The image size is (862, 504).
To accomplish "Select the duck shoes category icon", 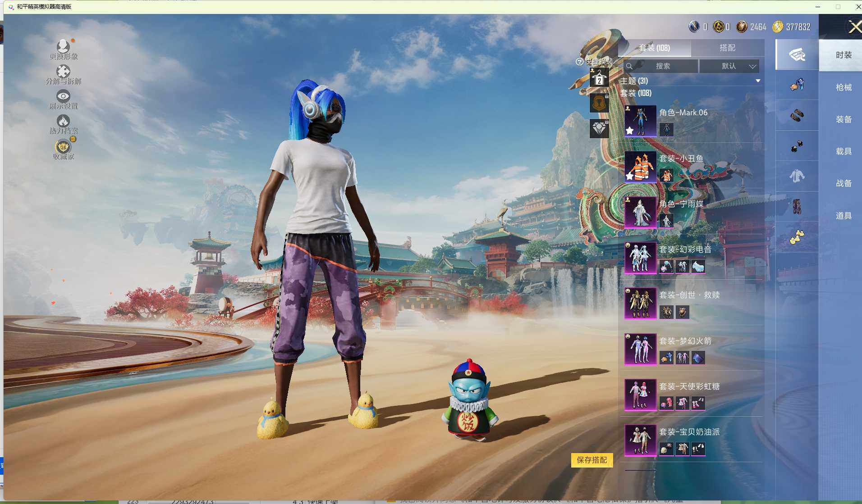I will point(797,237).
